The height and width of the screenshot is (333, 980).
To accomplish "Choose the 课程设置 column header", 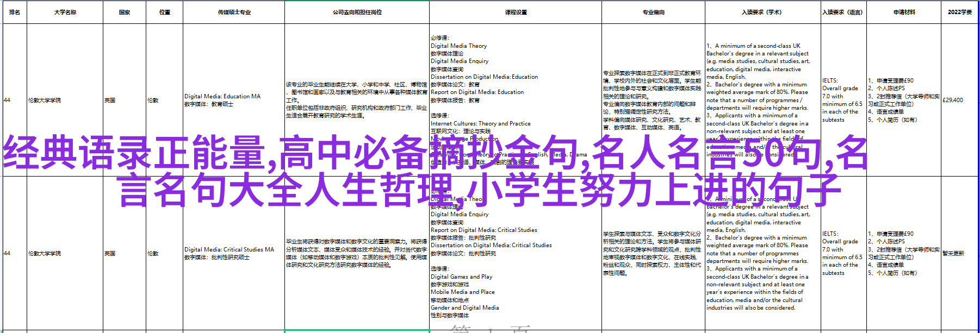I will point(516,12).
